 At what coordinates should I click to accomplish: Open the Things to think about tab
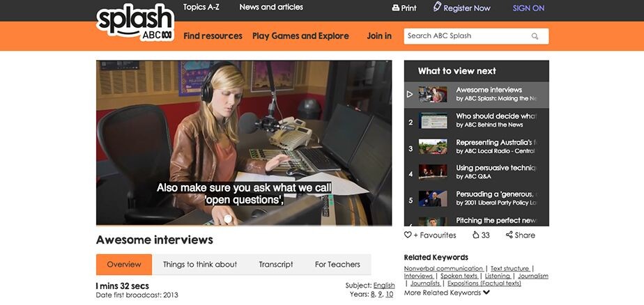(x=200, y=265)
